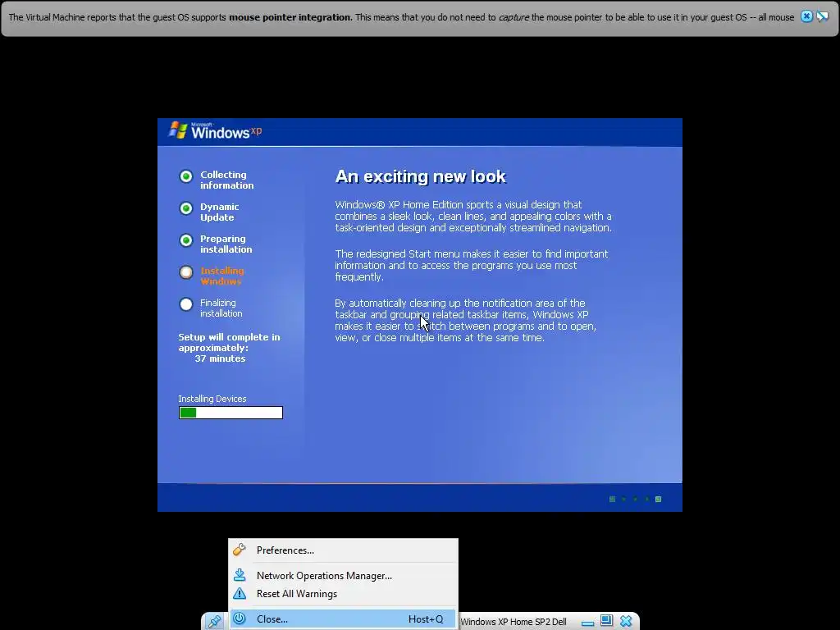Click the Preparing installation step indicator
The image size is (840, 630).
coord(186,240)
